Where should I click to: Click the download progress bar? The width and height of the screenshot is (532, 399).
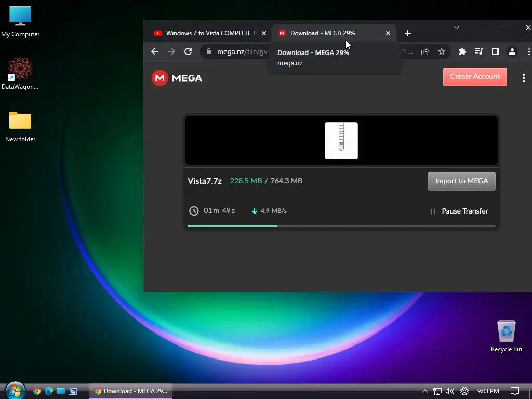pyautogui.click(x=341, y=226)
